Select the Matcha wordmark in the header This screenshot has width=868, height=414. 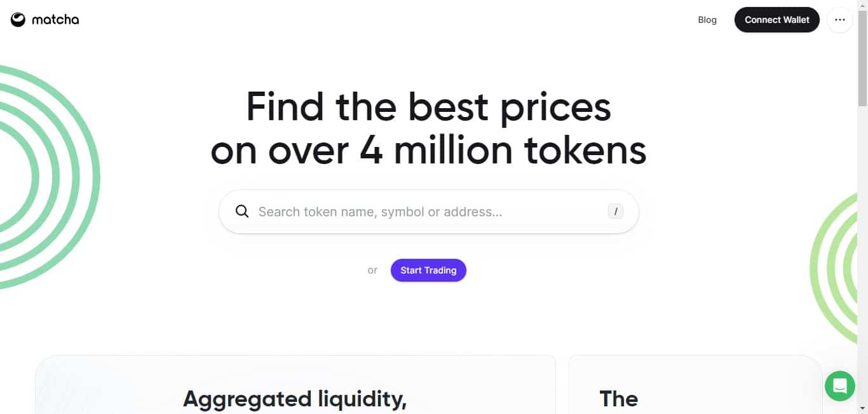pyautogui.click(x=55, y=20)
